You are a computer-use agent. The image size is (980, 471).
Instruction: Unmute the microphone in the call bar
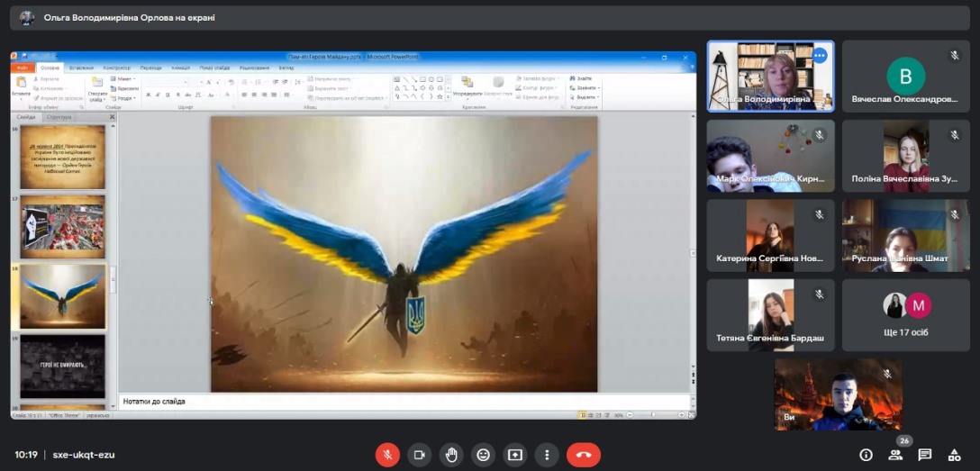[388, 455]
